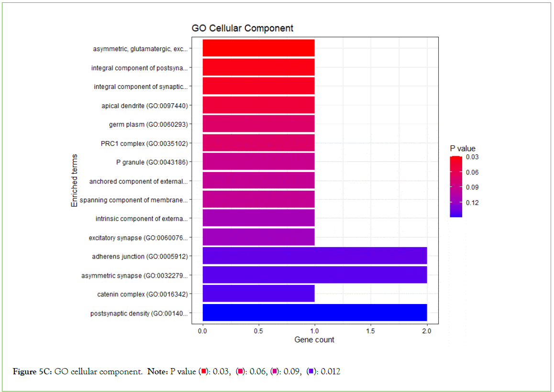The width and height of the screenshot is (554, 392).
Task: Click the apical dendrite bar
Action: coord(258,105)
